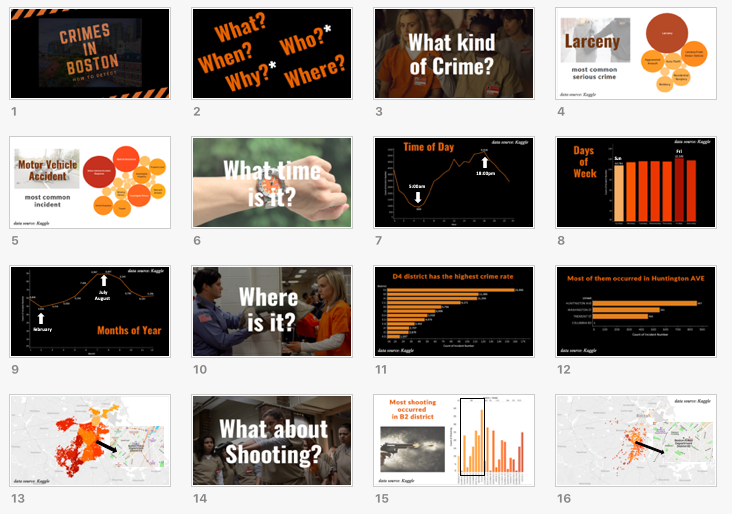The width and height of the screenshot is (732, 514).
Task: Select the 'What kind of Crime?' slide
Action: click(x=454, y=54)
